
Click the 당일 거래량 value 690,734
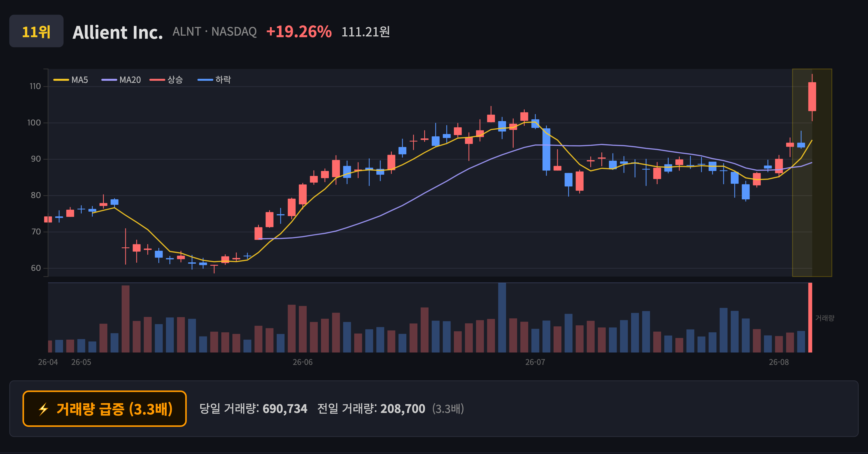[x=285, y=409]
